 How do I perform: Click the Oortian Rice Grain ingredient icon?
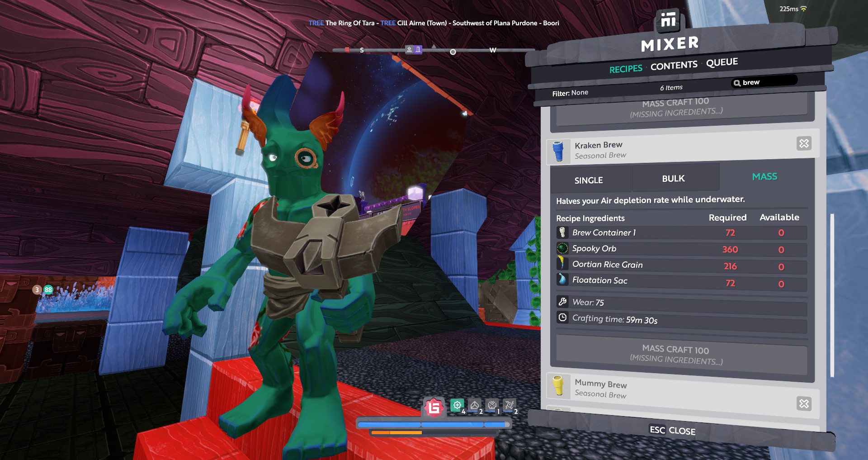point(562,264)
